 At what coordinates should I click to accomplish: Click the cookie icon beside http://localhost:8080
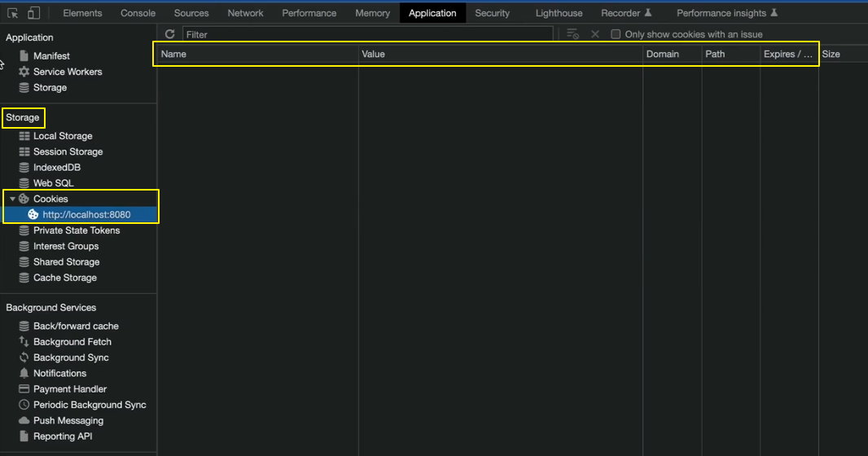(x=33, y=215)
